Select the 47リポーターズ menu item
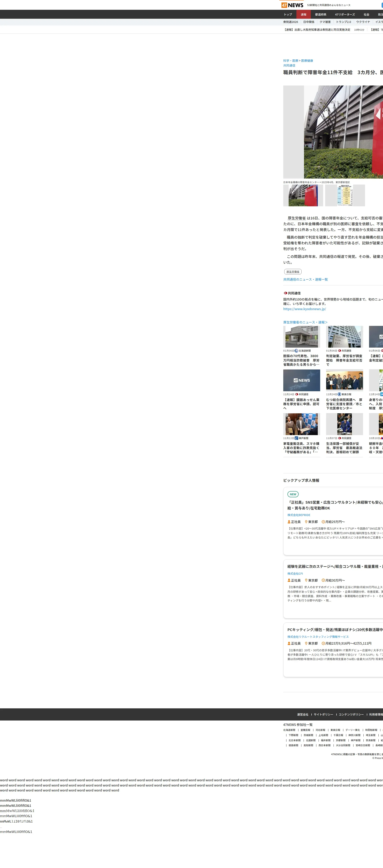383x868 pixels. click(x=345, y=15)
